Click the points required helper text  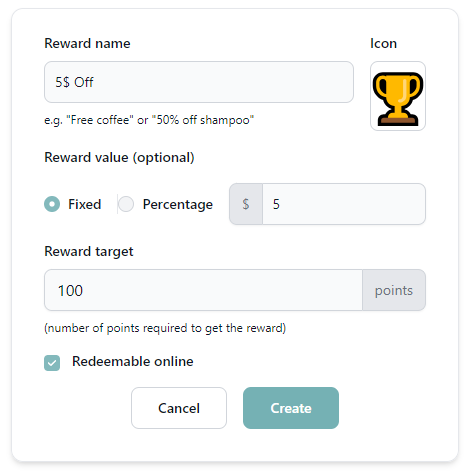pos(165,328)
